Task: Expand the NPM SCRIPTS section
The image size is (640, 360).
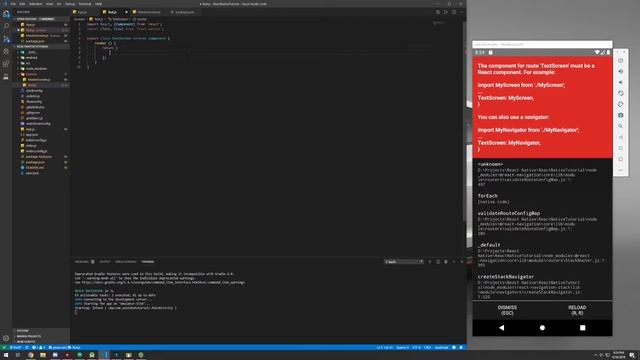Action: [x=41, y=342]
